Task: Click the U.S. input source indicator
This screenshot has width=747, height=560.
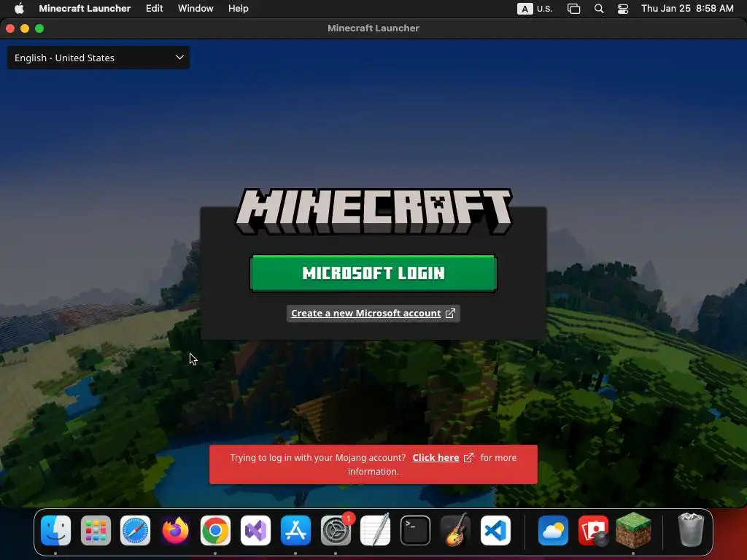Action: pyautogui.click(x=535, y=9)
